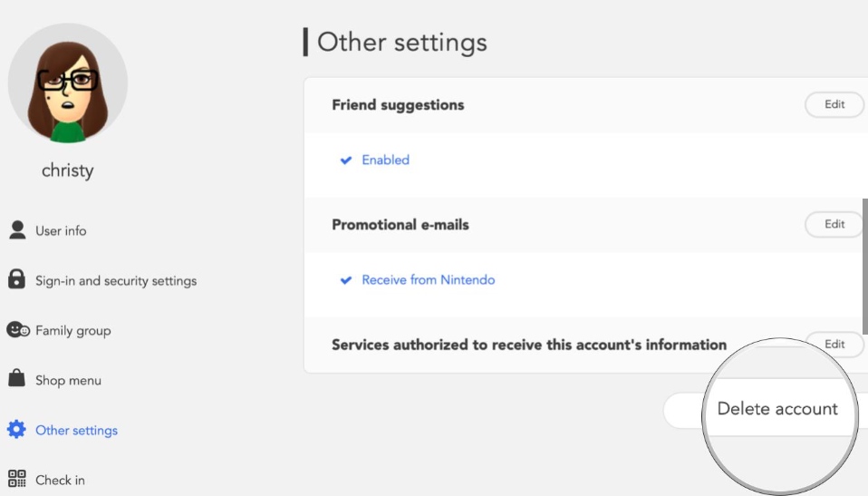Image resolution: width=868 pixels, height=496 pixels.
Task: Select the Check in sidebar entry
Action: pyautogui.click(x=60, y=481)
